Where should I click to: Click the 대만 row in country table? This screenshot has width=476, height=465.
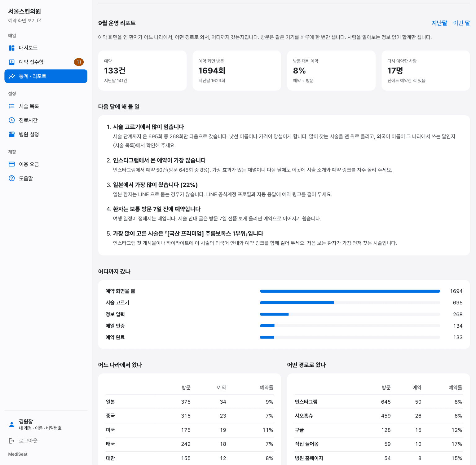[190, 458]
